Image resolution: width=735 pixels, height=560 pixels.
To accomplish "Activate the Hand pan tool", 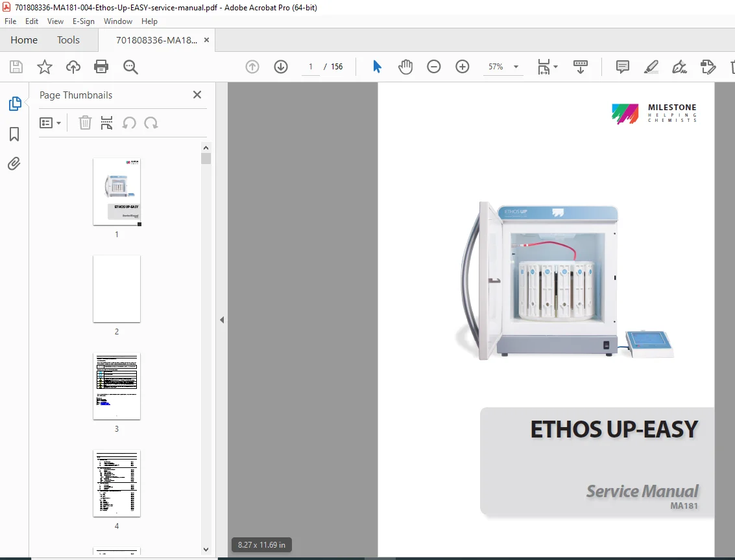I will pos(405,67).
